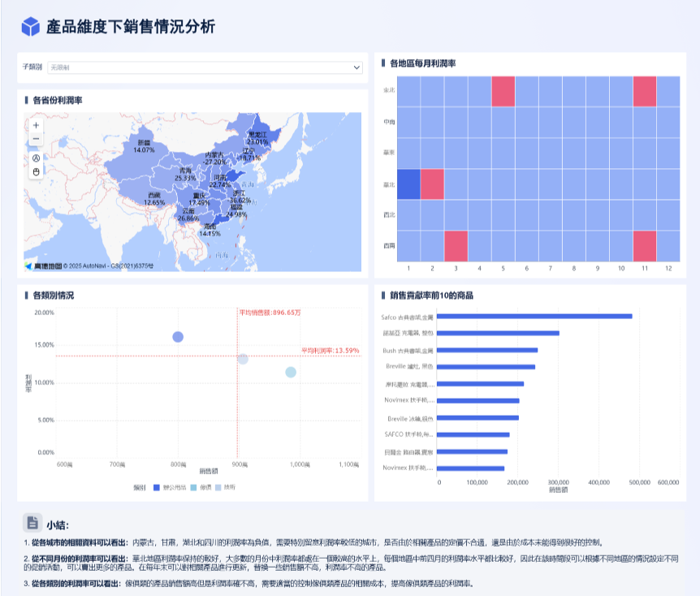Image resolution: width=700 pixels, height=596 pixels.
Task: Zoom in the map with plus button
Action: (37, 125)
